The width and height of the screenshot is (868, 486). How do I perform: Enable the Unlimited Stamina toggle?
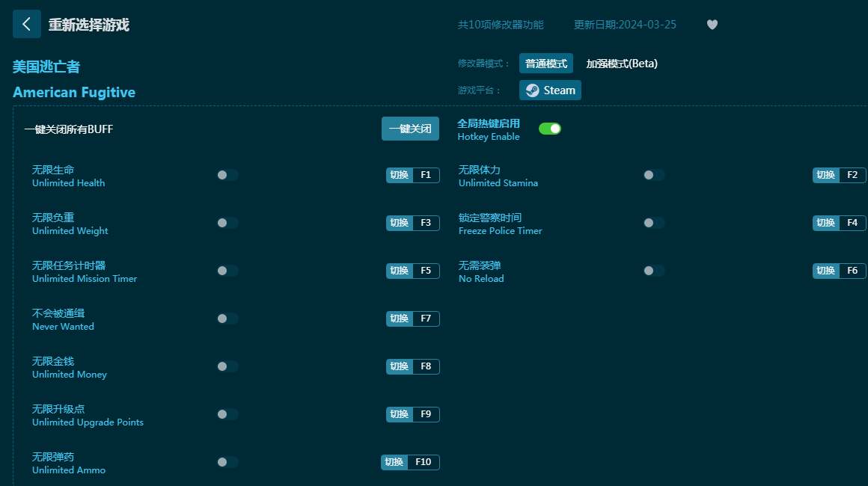point(653,175)
